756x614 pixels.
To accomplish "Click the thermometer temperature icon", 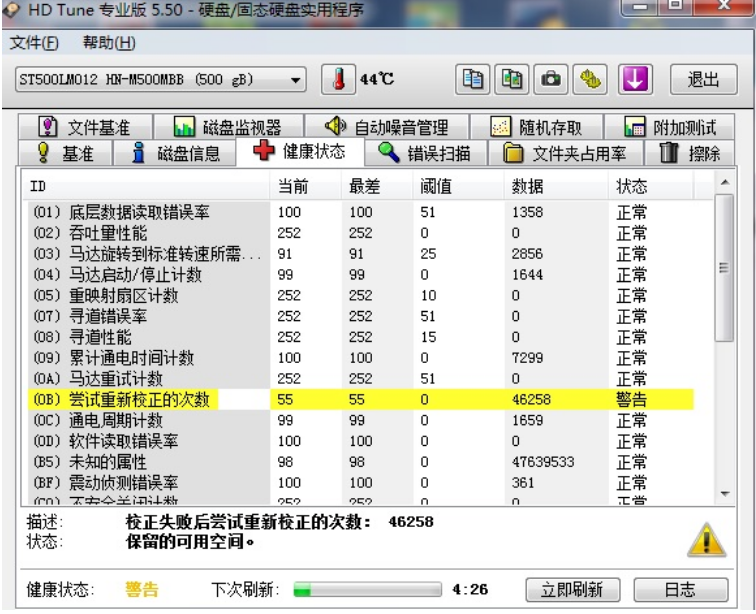I will point(339,79).
